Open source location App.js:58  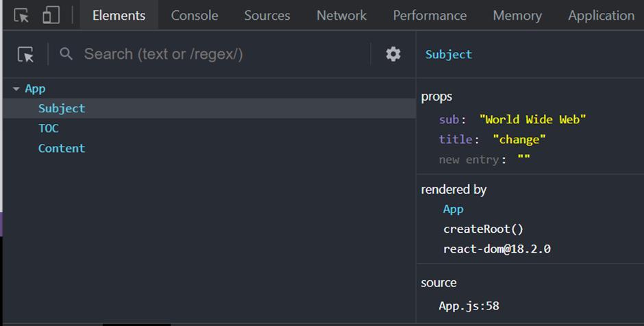click(469, 306)
